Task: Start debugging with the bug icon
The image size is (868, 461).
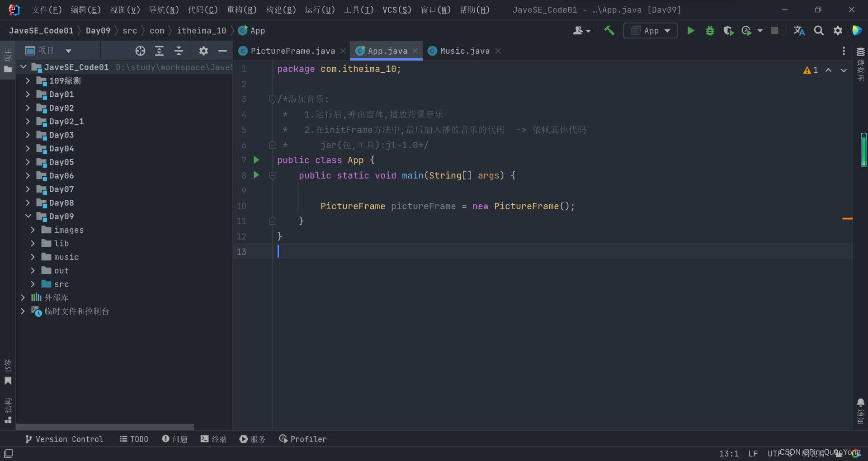Action: [x=710, y=30]
